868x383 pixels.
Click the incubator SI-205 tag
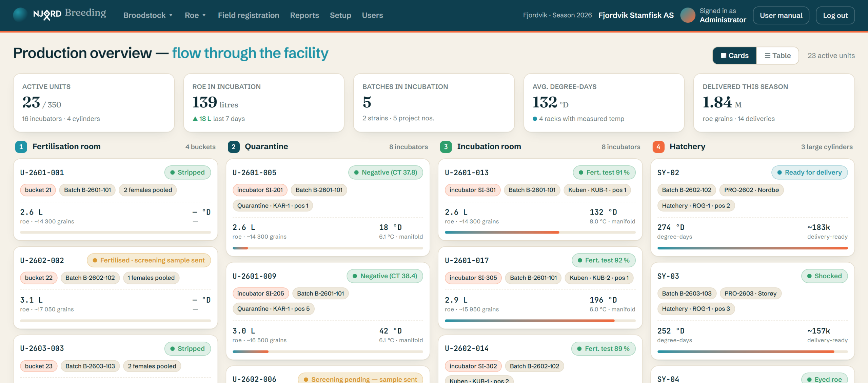(261, 294)
